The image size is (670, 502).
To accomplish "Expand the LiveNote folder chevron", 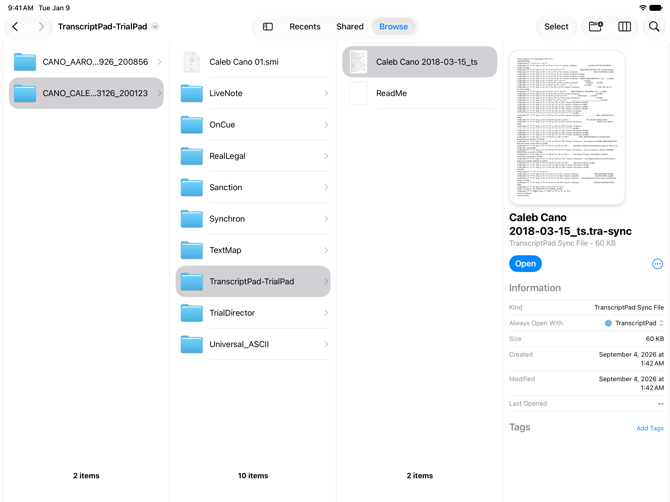I will [x=326, y=93].
